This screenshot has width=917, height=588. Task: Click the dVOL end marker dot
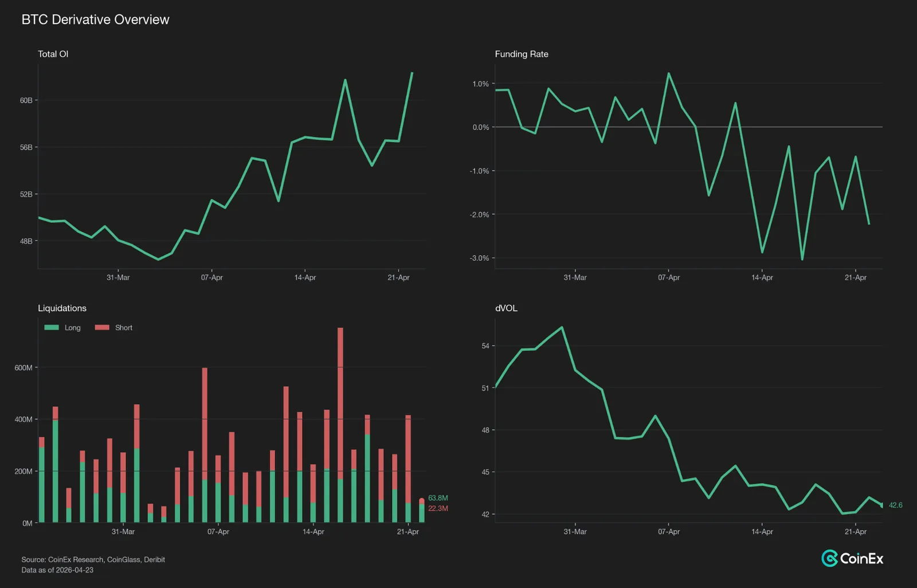[x=881, y=505]
